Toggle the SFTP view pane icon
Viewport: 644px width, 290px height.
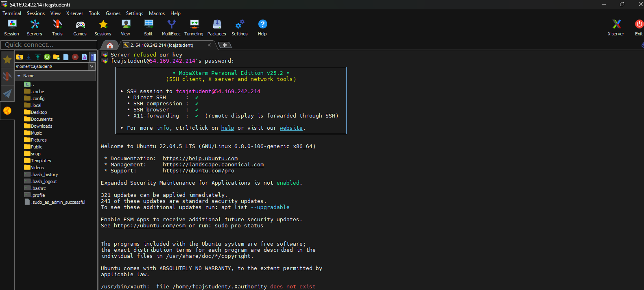(x=93, y=57)
